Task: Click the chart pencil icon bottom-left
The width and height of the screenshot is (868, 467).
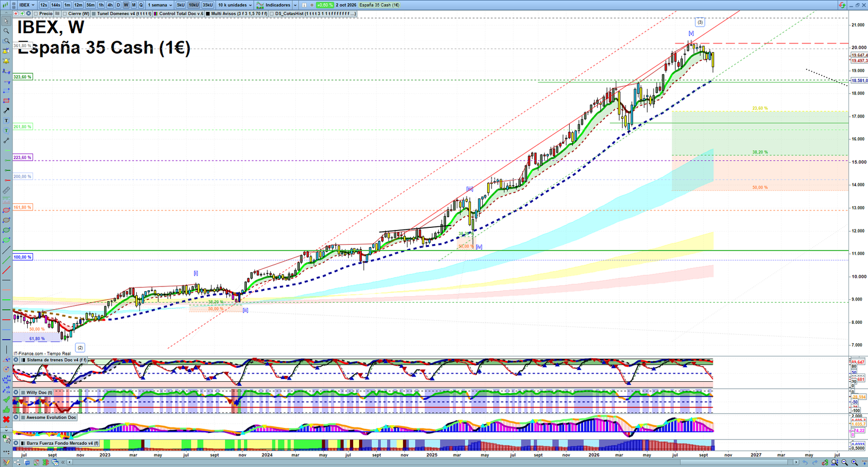Action: (x=6, y=462)
